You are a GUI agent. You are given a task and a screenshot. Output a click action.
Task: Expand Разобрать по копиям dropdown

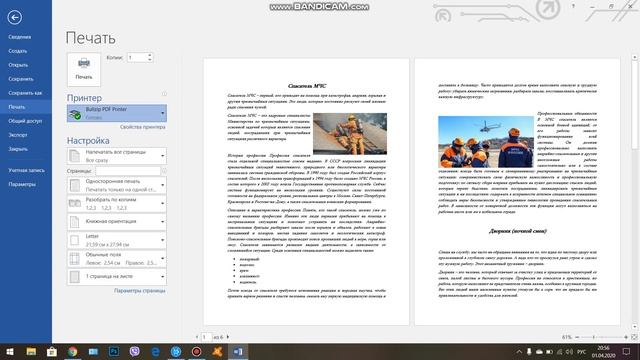pyautogui.click(x=117, y=203)
